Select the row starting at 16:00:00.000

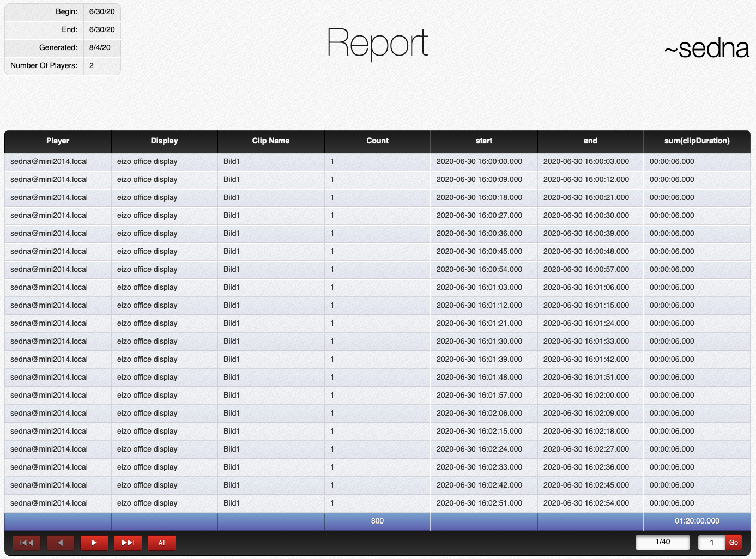pyautogui.click(x=479, y=161)
